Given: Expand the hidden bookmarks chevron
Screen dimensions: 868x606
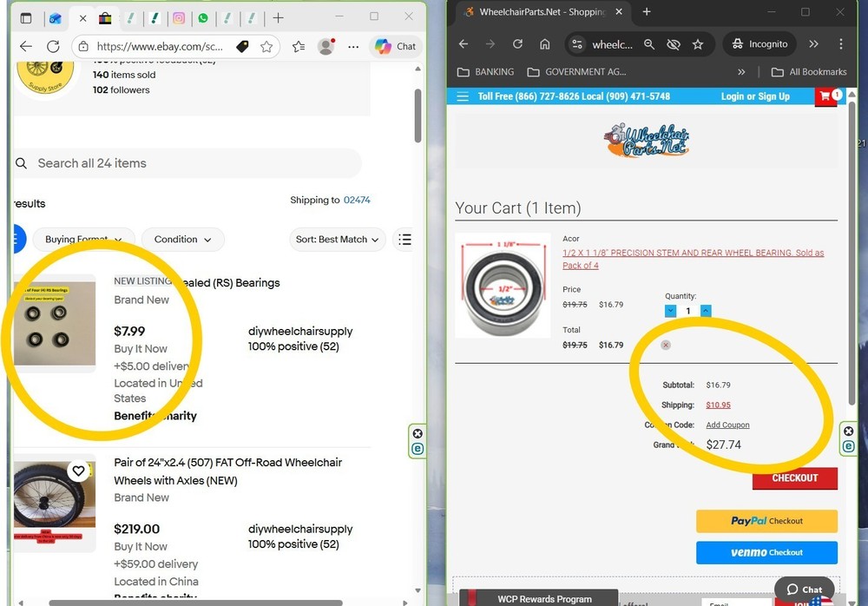Looking at the screenshot, I should [x=741, y=72].
